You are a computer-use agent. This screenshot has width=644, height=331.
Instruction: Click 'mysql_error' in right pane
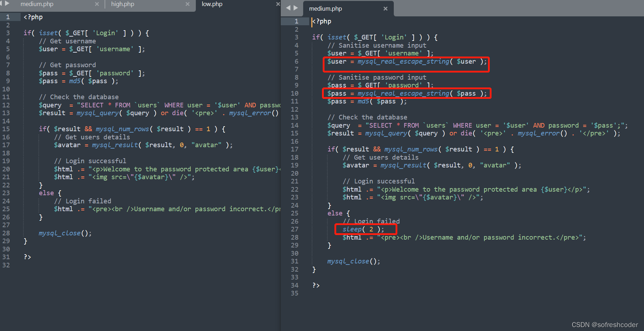(x=538, y=133)
